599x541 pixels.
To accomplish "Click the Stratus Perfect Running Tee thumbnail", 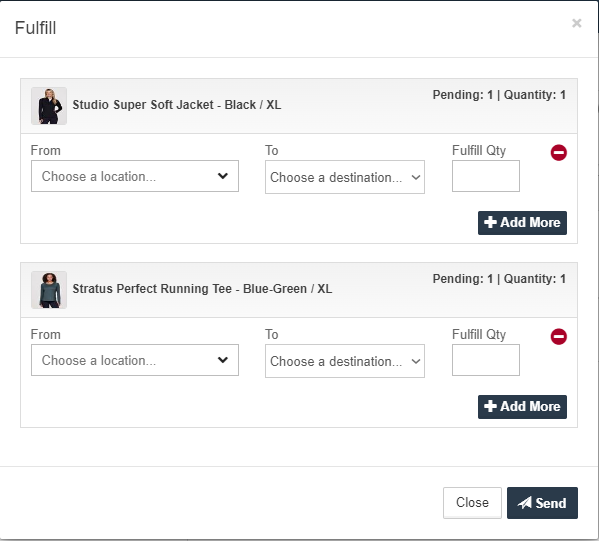I will point(49,290).
